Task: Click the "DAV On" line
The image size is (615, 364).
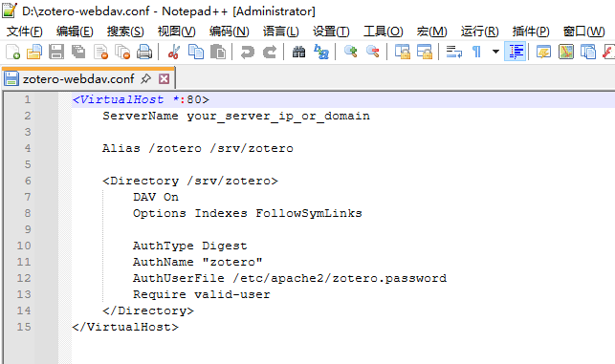Action: [156, 197]
